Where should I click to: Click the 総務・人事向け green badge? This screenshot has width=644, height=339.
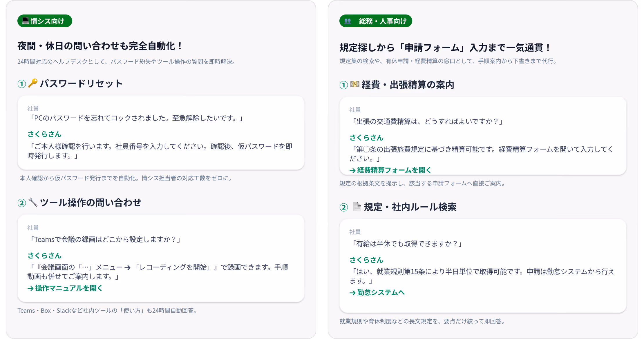click(x=376, y=21)
